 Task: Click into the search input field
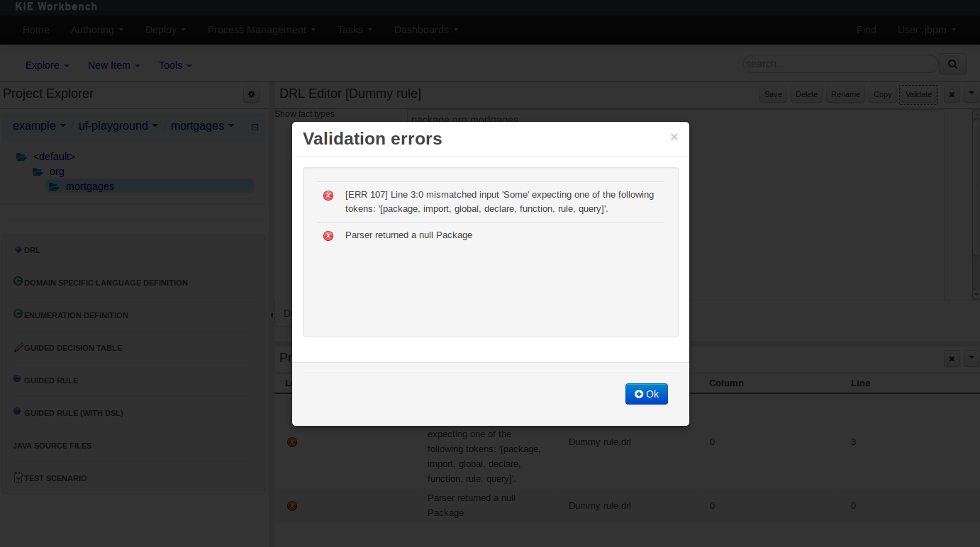(x=840, y=64)
